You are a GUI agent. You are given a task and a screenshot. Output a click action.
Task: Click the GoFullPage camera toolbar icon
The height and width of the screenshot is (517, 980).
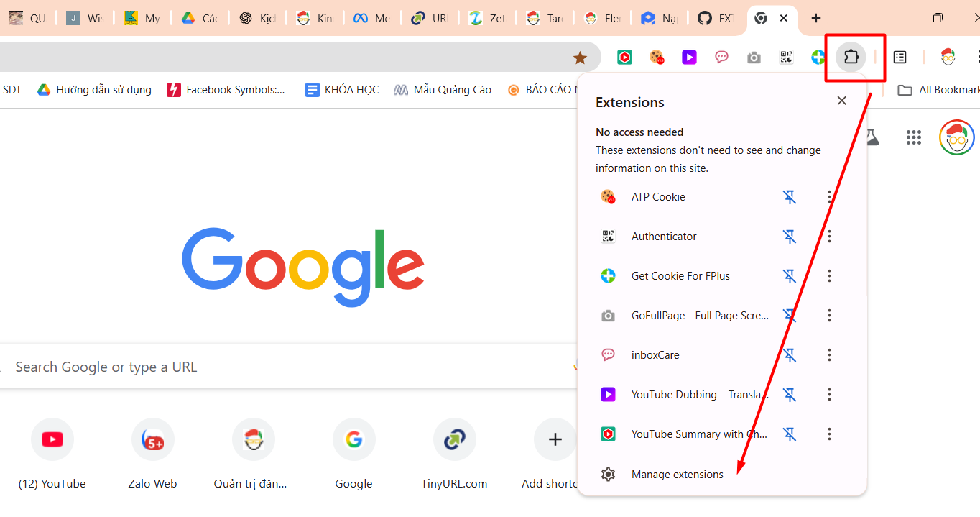[x=753, y=58]
